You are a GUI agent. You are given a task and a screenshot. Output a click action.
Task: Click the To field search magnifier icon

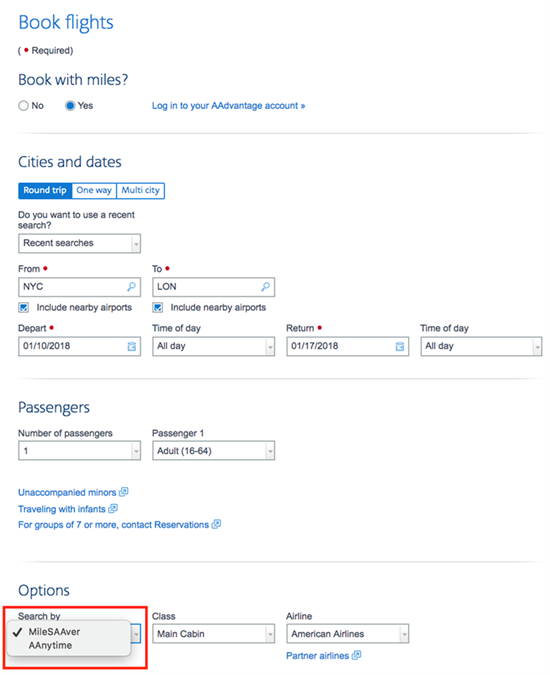click(x=266, y=287)
